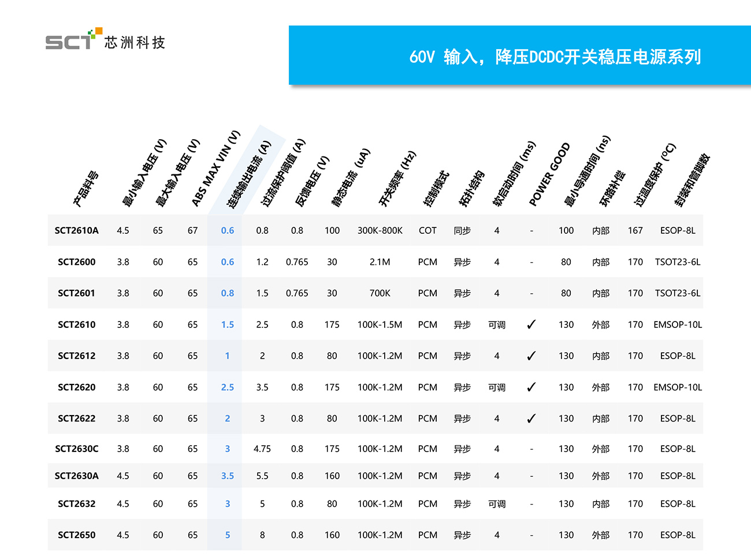
Task: Click "0.765" feedback voltage in SCT2601 row
Action: tap(297, 293)
